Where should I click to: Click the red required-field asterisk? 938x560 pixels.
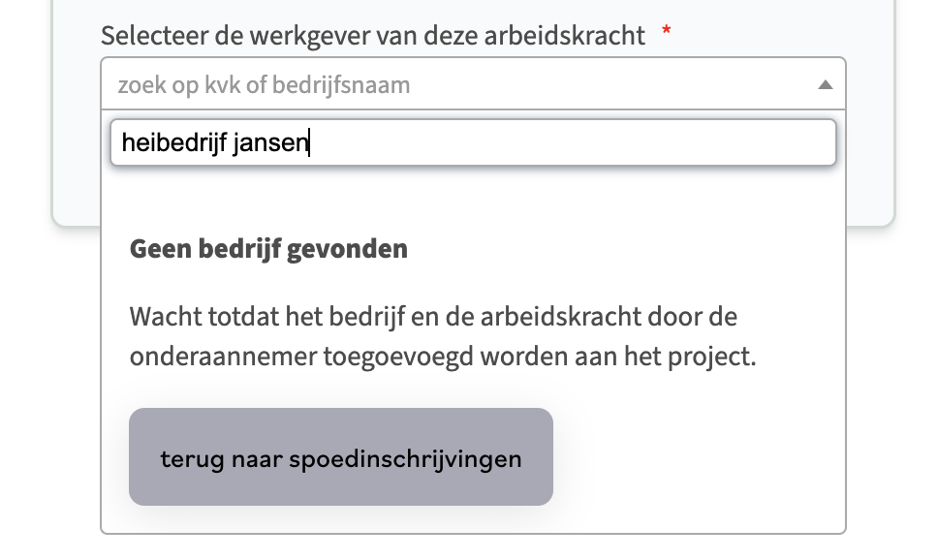(x=667, y=30)
